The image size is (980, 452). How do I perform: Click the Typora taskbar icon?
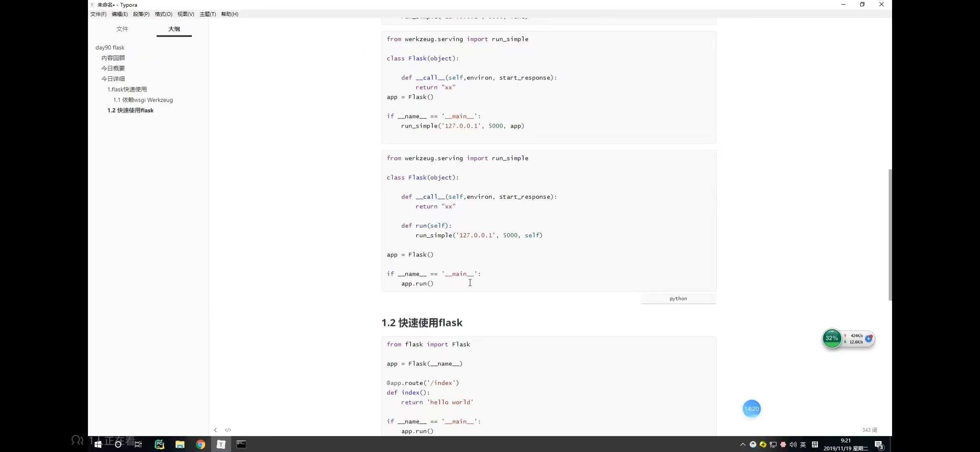(221, 444)
